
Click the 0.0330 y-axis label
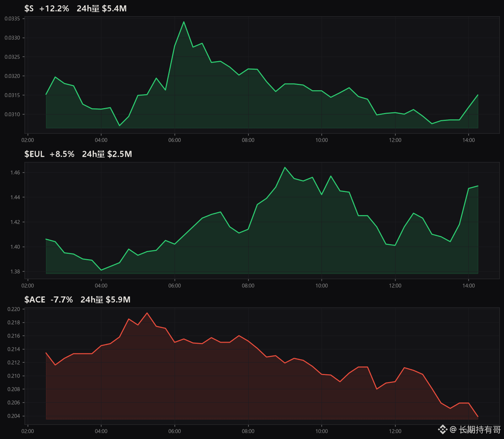(12, 38)
